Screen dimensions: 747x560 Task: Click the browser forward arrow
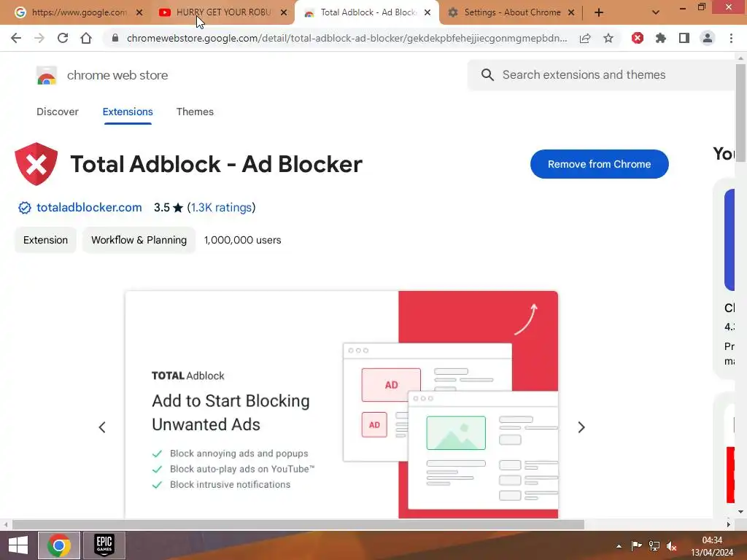tap(39, 38)
